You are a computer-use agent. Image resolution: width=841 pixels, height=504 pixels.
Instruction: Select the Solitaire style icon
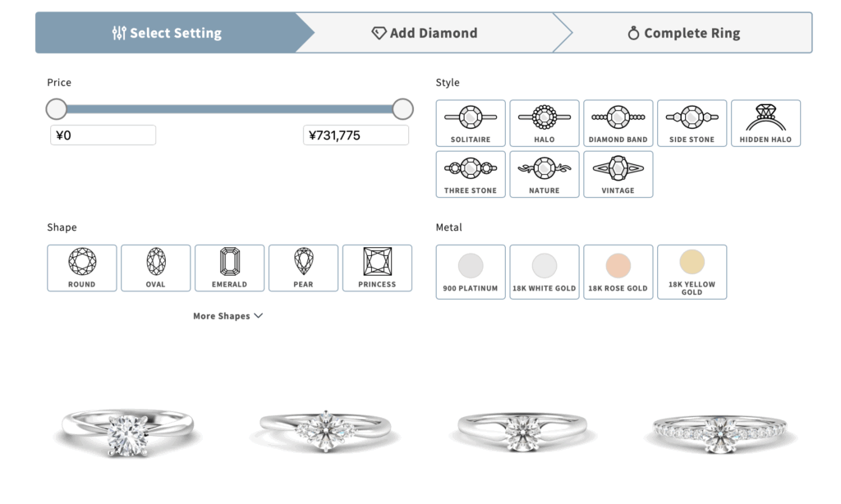tap(471, 123)
